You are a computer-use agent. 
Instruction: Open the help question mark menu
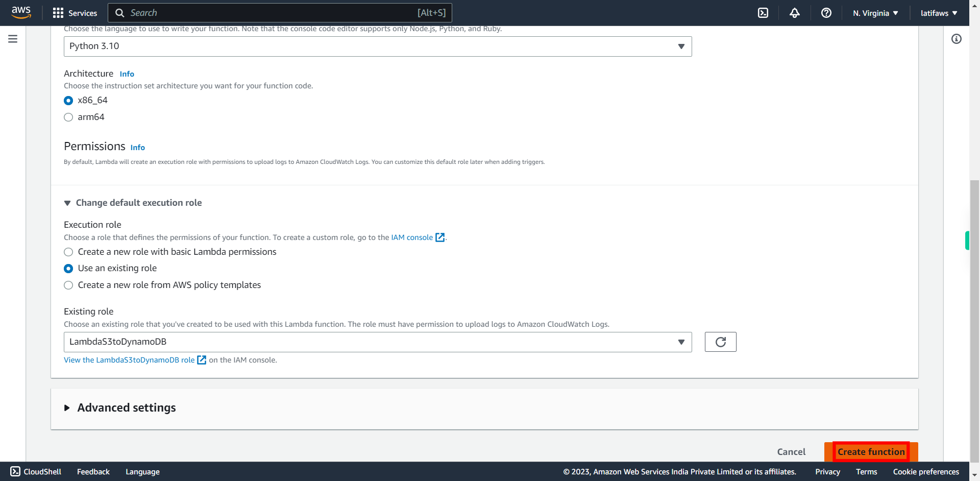tap(826, 13)
